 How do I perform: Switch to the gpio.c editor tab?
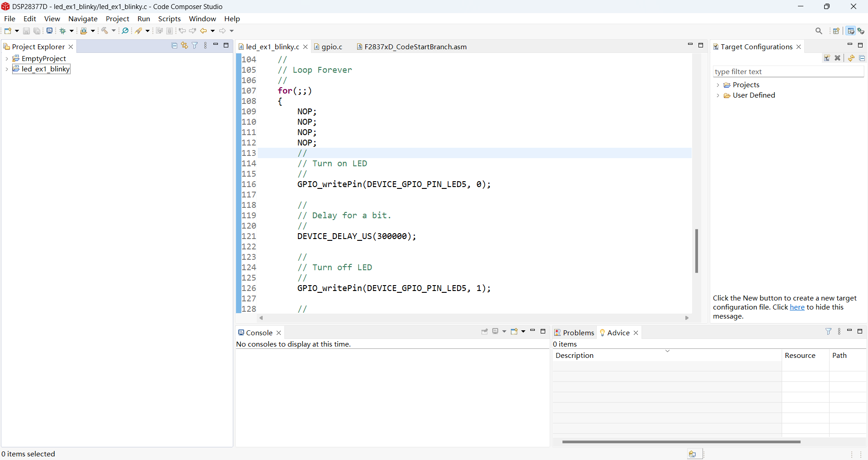click(331, 47)
